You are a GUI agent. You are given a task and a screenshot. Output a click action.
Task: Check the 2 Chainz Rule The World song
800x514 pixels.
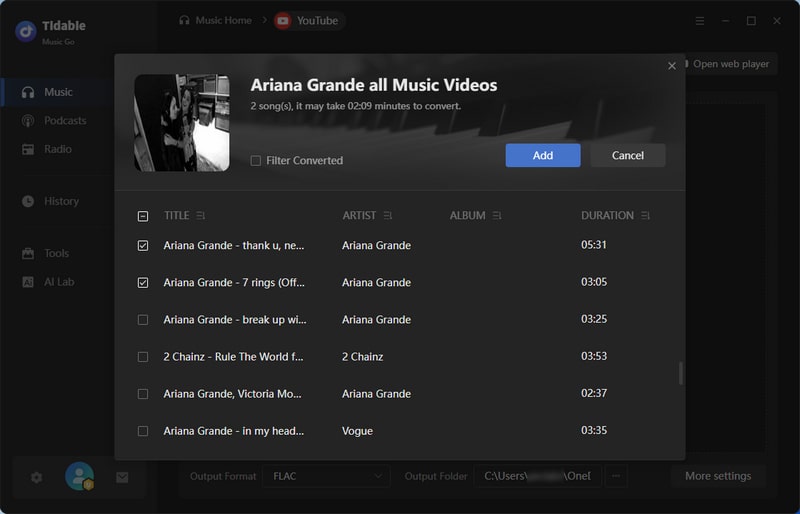point(143,357)
